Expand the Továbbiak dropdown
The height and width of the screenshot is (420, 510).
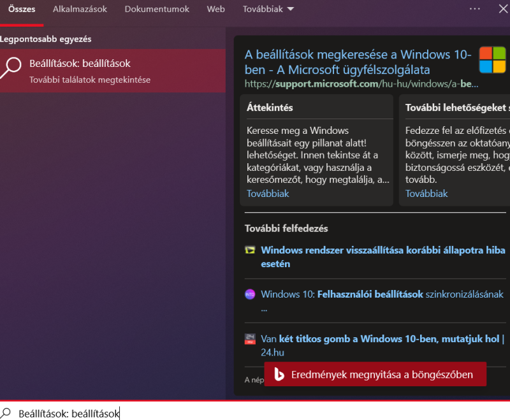268,9
